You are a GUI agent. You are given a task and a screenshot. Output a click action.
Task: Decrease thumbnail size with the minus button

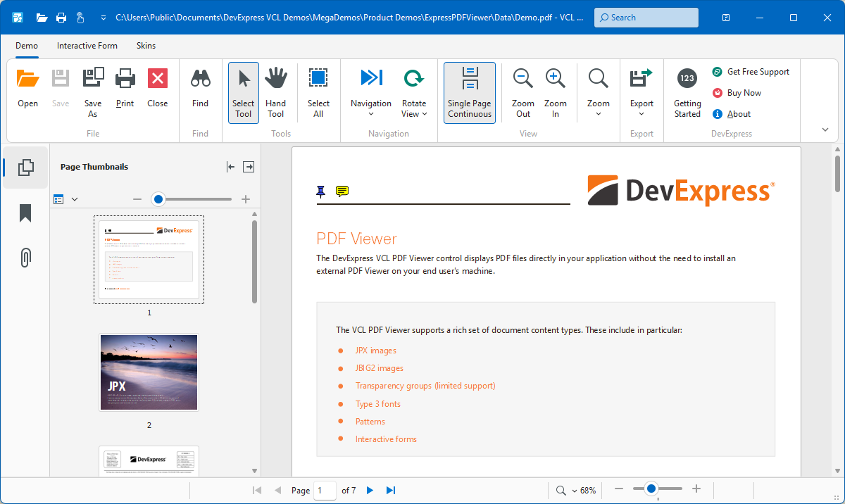[x=137, y=199]
